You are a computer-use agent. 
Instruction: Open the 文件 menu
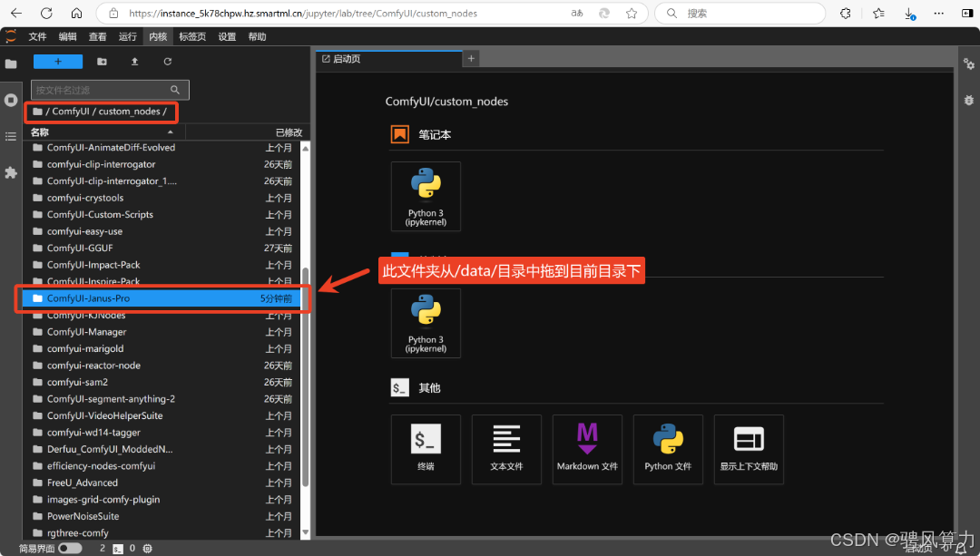pyautogui.click(x=37, y=37)
